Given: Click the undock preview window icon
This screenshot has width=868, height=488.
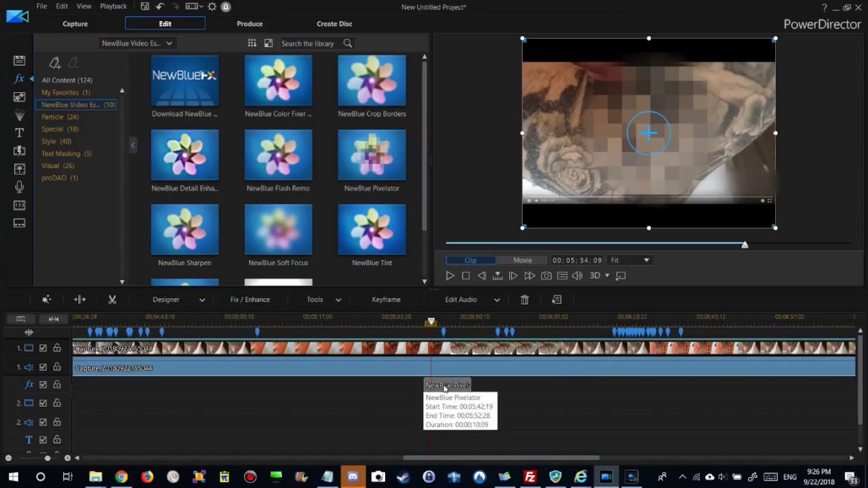Looking at the screenshot, I should click(621, 276).
